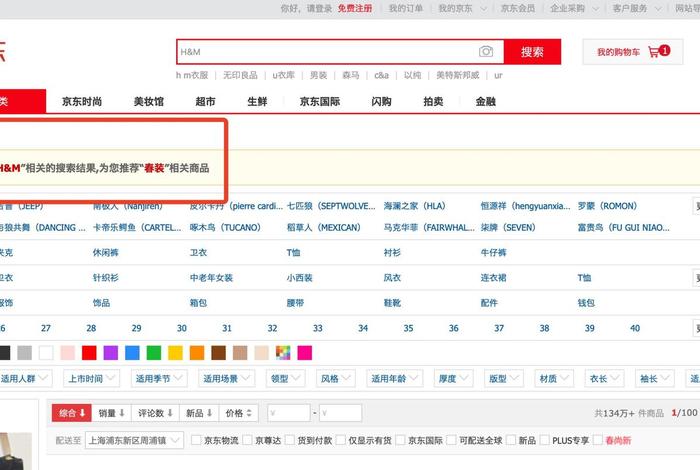Viewport: 700px width, 470px height.
Task: Enable 仅显示有货 checkbox
Action: [341, 440]
